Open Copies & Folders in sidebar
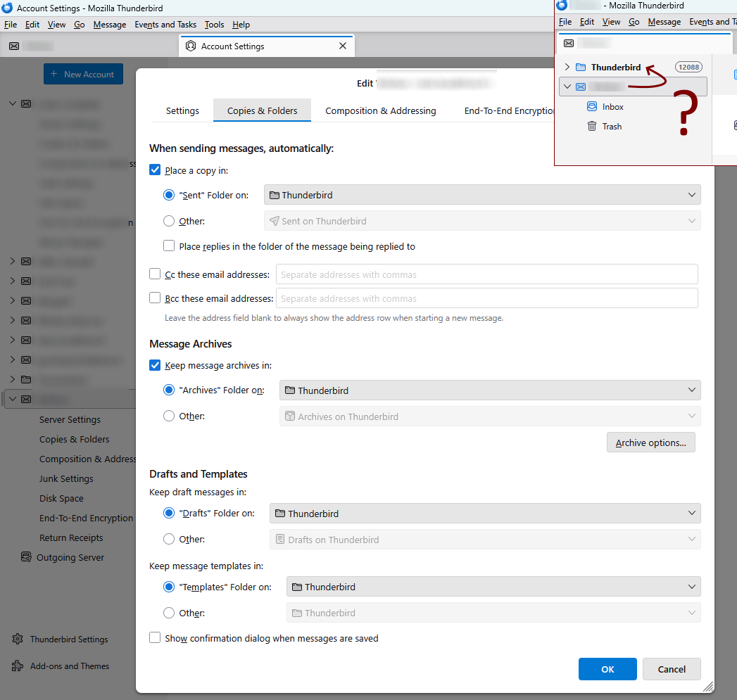This screenshot has height=700, width=737. point(75,439)
